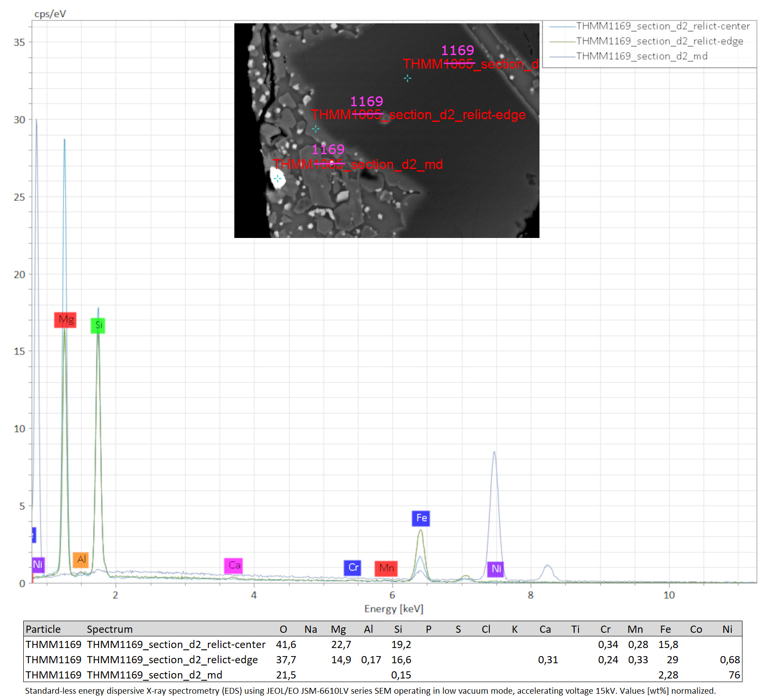Screen dimensions: 768x700
Task: Click the iron value 15,8
Action: 668,644
